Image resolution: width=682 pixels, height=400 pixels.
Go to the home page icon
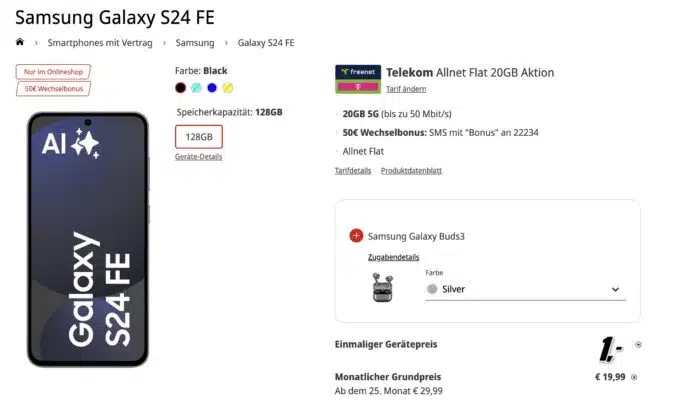click(19, 42)
